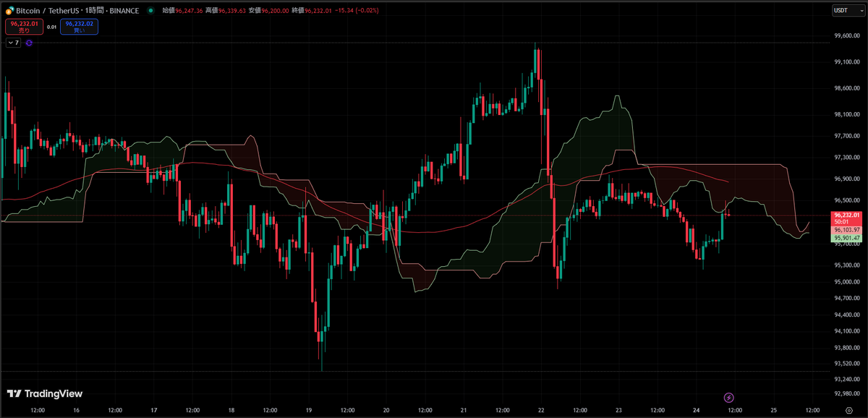This screenshot has width=868, height=418.
Task: Click the spread value 0.01
Action: click(51, 27)
